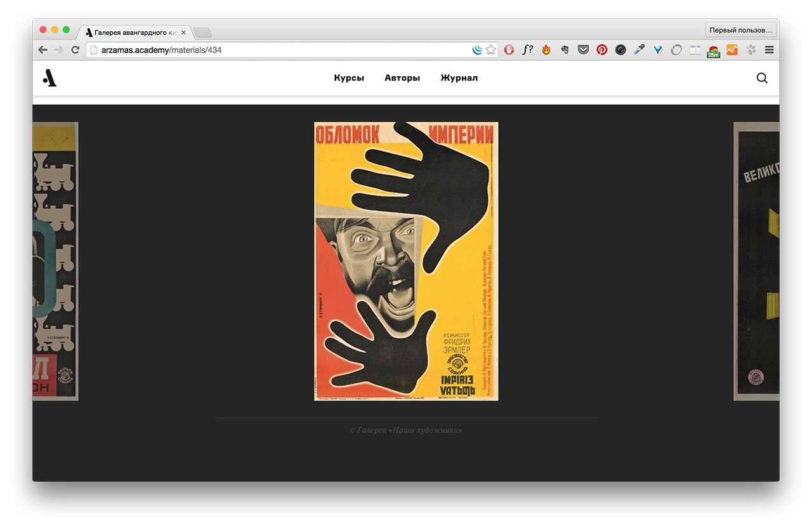Viewport: 812px width, 528px height.
Task: Open the Chrome hamburger menu
Action: (769, 49)
